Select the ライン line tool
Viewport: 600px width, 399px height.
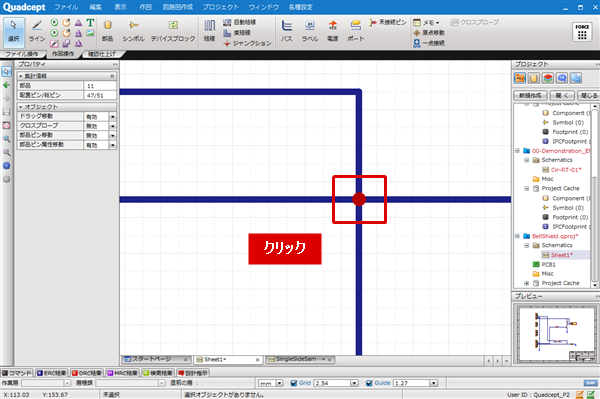tap(37, 31)
